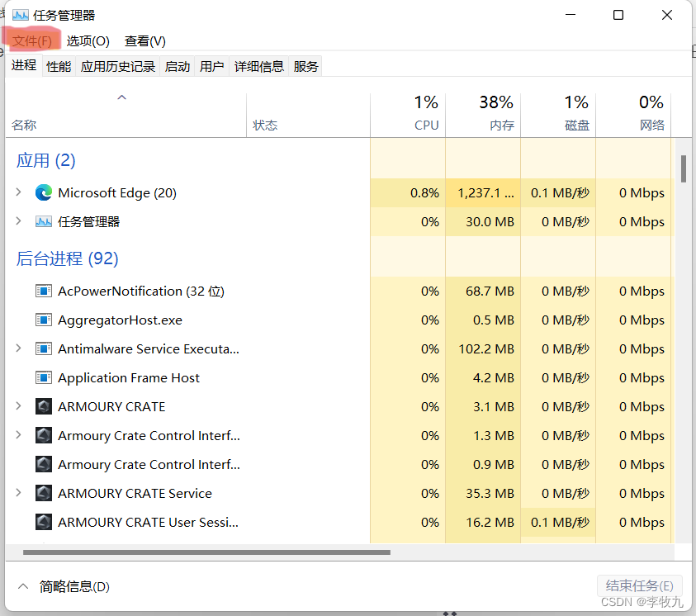Click the Task Manager title bar icon

coord(21,15)
